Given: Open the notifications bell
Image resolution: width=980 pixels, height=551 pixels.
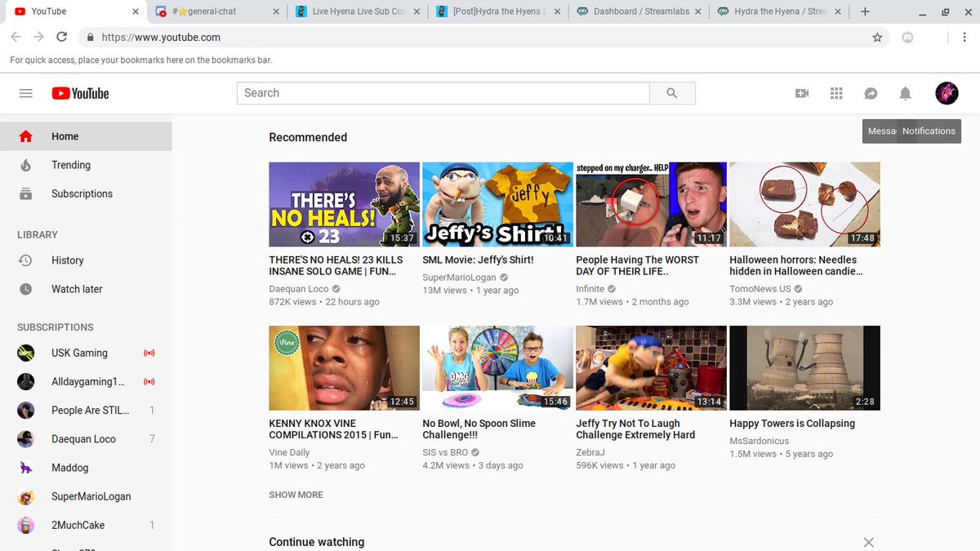Looking at the screenshot, I should pos(905,94).
